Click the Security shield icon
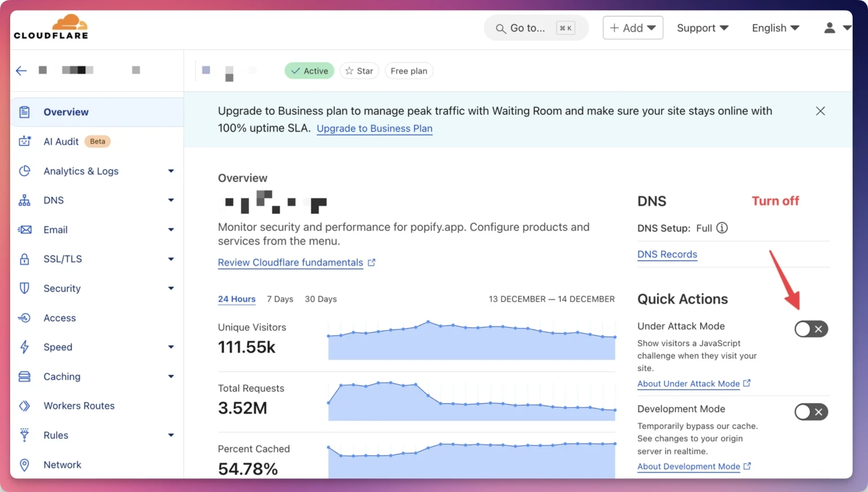The height and width of the screenshot is (492, 868). coord(24,288)
